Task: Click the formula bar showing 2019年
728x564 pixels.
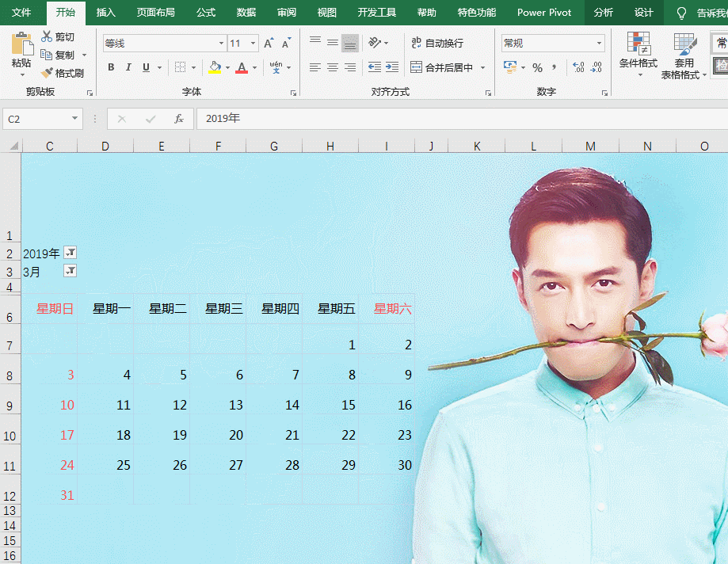Action: pos(462,119)
